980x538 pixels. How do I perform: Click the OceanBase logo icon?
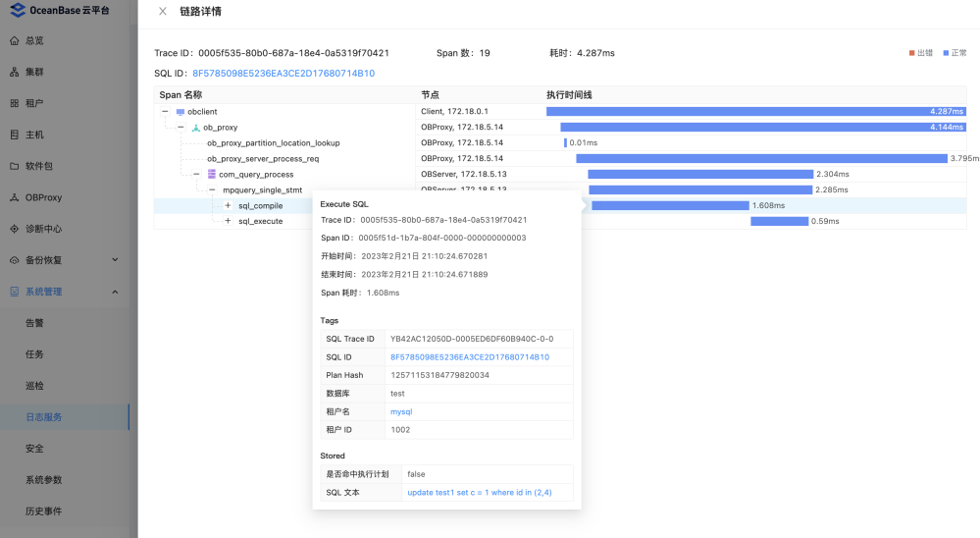[x=18, y=10]
